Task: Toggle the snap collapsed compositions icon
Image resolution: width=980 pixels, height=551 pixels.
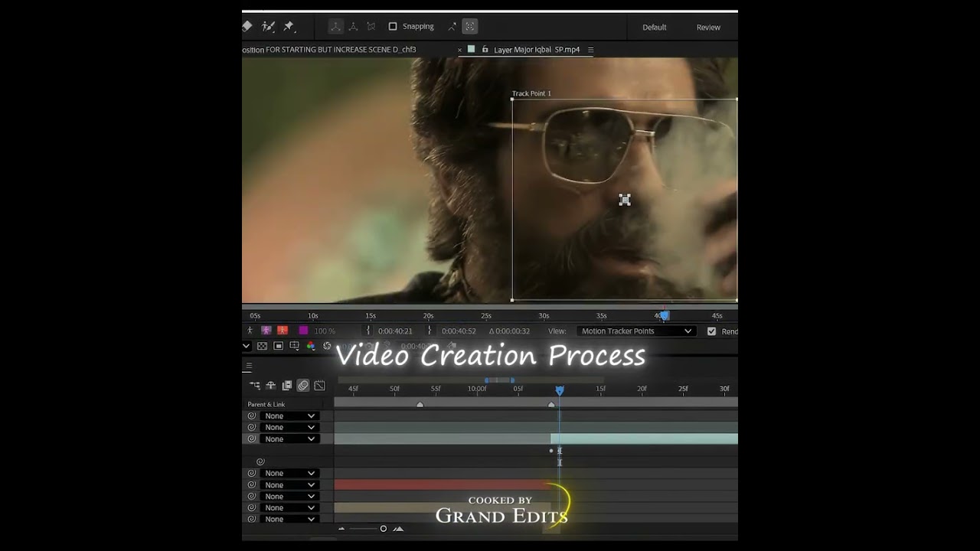Action: tap(470, 27)
